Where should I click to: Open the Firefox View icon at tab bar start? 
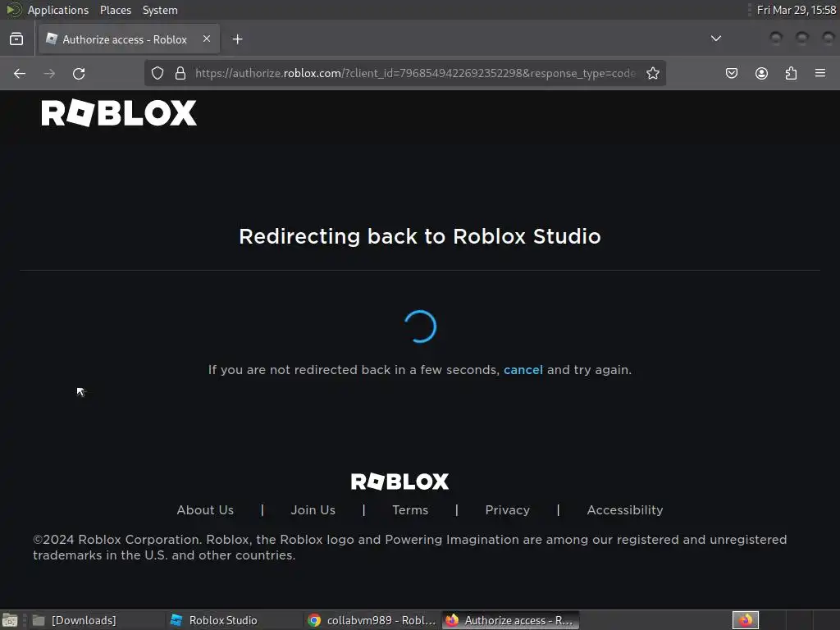[16, 39]
